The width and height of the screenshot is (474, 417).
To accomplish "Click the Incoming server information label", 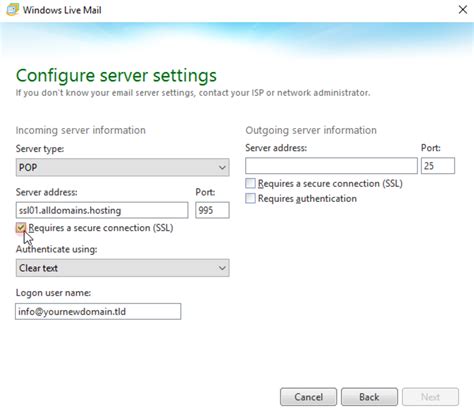I will click(81, 130).
